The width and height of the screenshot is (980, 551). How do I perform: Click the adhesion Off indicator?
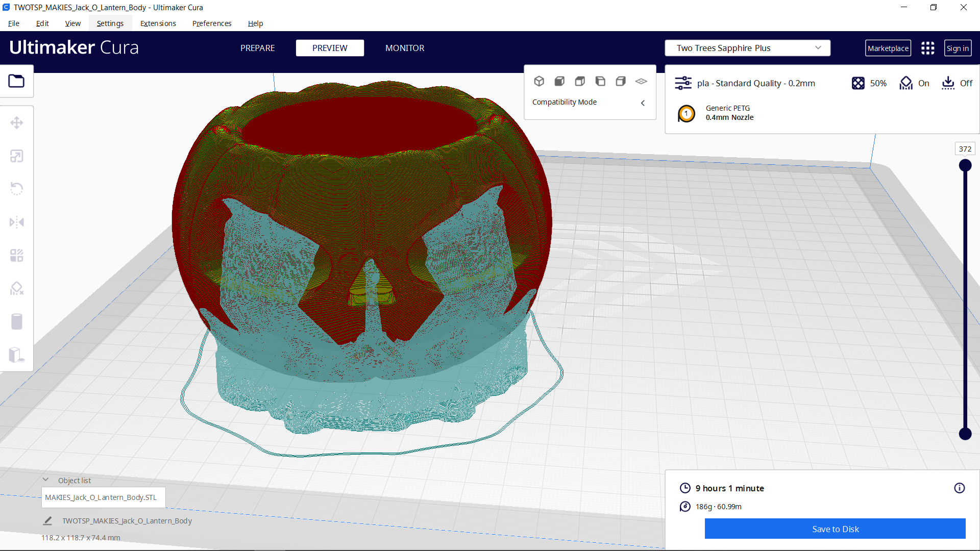pyautogui.click(x=957, y=83)
